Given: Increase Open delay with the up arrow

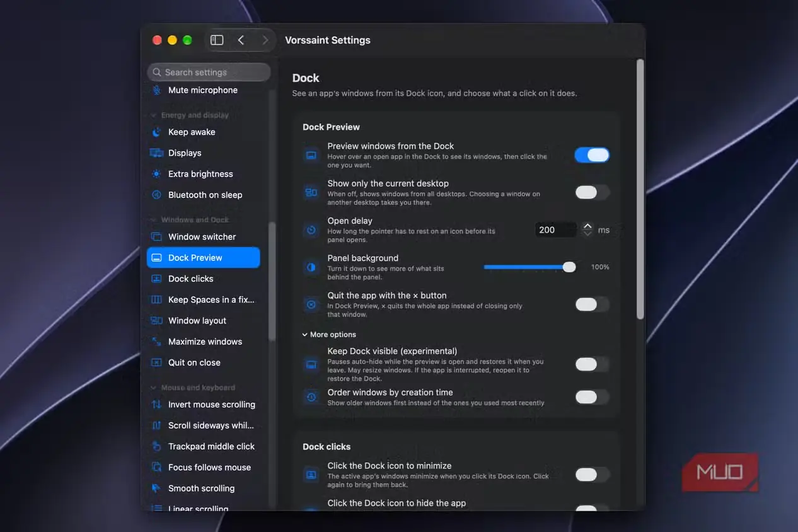Looking at the screenshot, I should point(587,226).
